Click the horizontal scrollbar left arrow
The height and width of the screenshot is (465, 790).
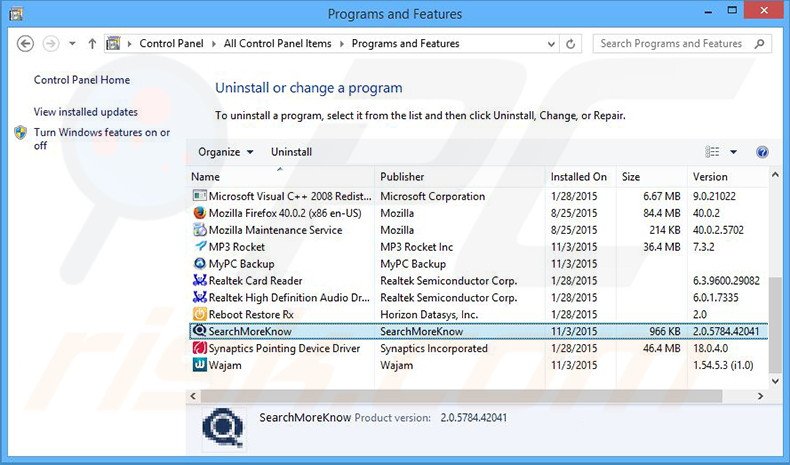(193, 396)
